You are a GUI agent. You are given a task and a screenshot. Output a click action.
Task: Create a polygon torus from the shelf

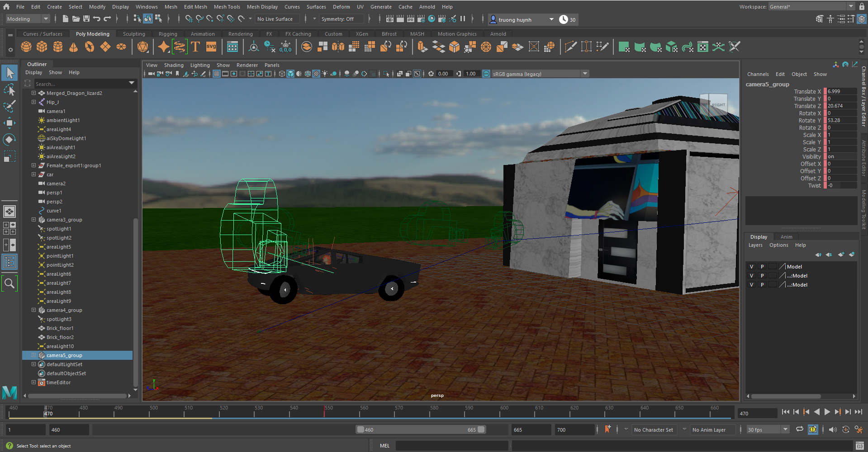click(x=89, y=47)
